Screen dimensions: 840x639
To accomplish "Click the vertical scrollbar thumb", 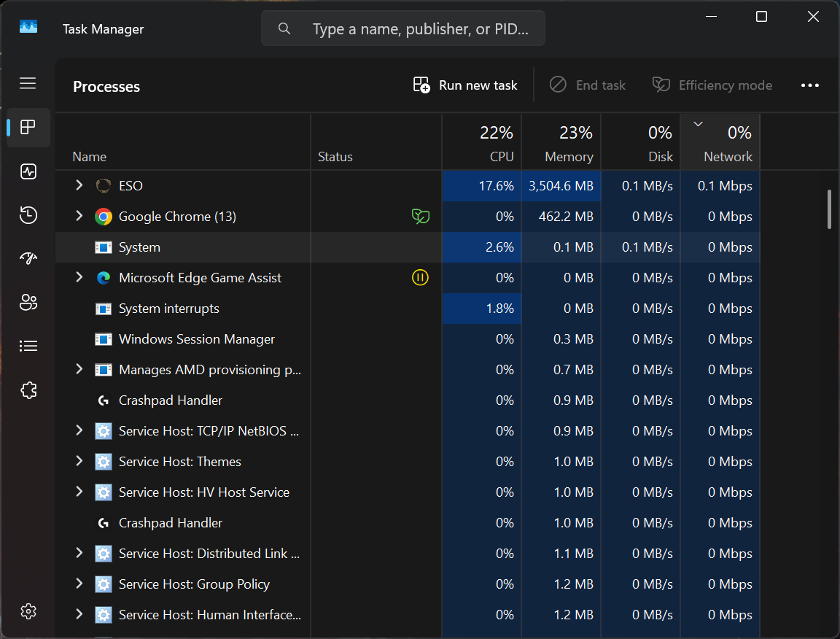I will click(x=829, y=209).
